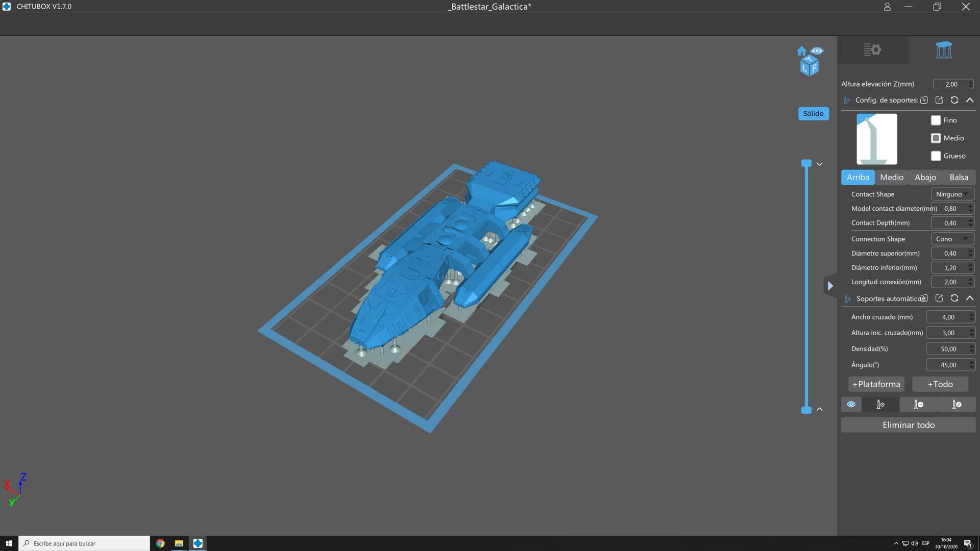Click the top handle of layer slider
Image resolution: width=980 pixels, height=551 pixels.
806,163
